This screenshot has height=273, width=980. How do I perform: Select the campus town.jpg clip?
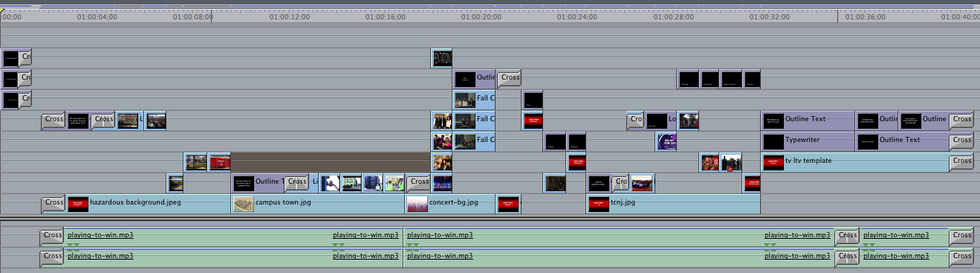click(317, 204)
